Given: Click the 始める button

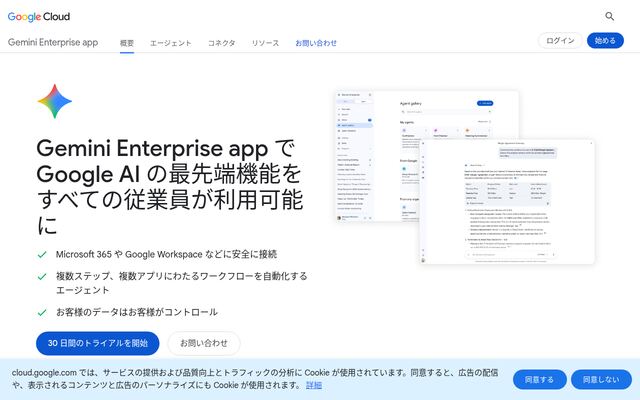Looking at the screenshot, I should 605,41.
